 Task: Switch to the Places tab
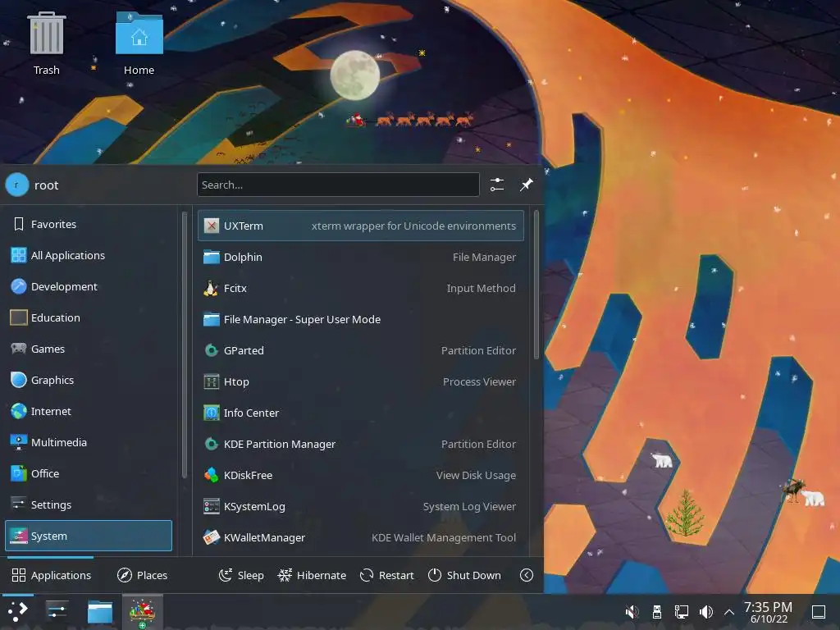143,575
